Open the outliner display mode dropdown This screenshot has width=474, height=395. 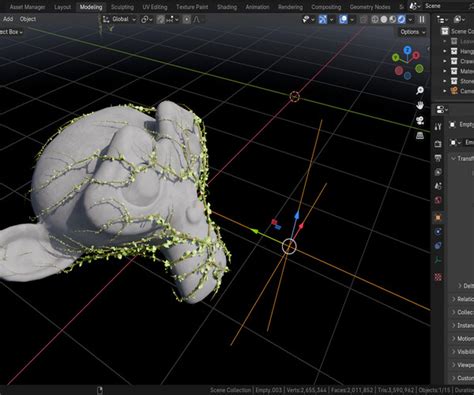442,20
